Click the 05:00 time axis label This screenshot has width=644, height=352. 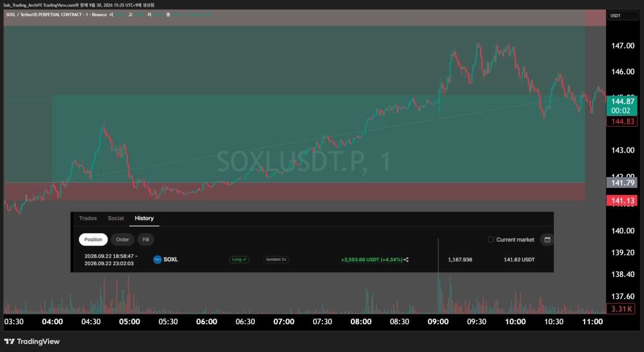coord(129,321)
